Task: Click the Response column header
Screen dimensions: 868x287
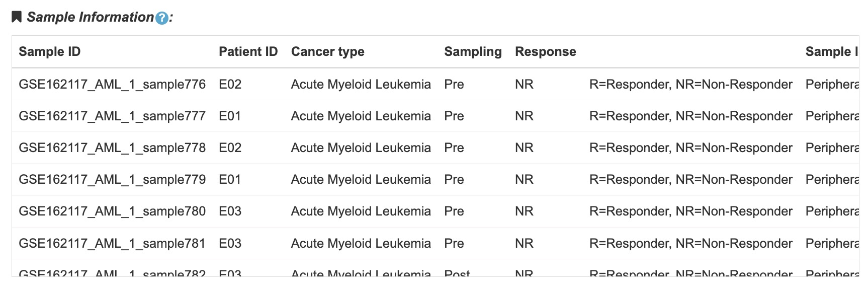Action: 546,51
